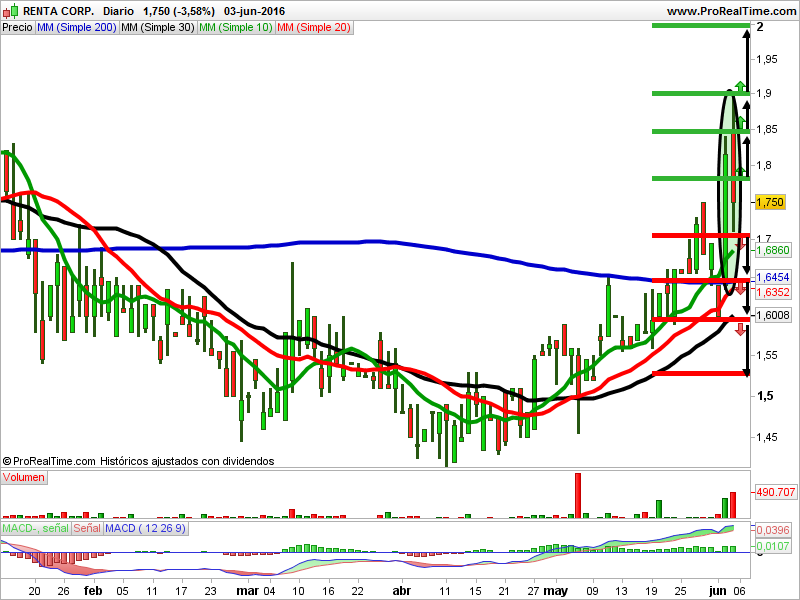This screenshot has width=800, height=600.
Task: Click the red MM20 value 1,6352
Action: [x=773, y=292]
